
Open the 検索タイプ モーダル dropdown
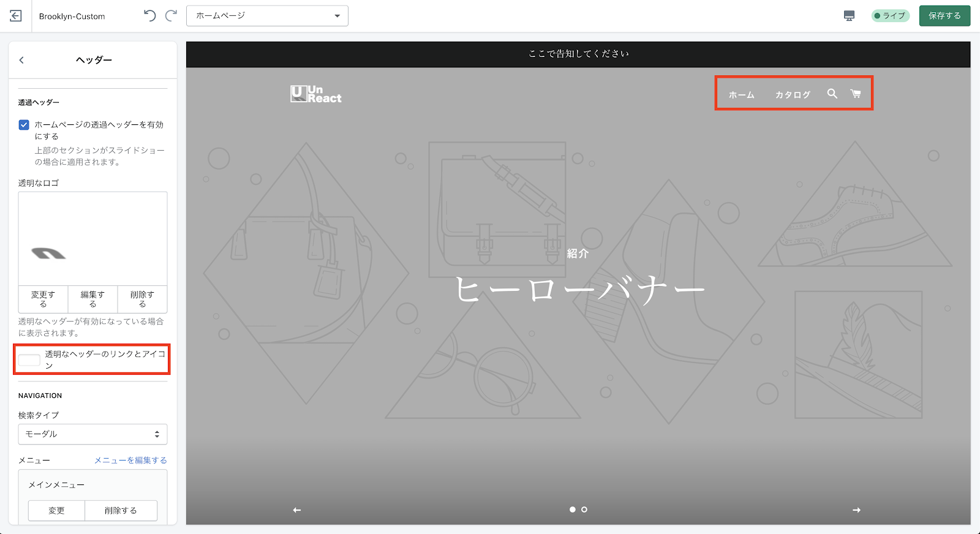pos(92,434)
